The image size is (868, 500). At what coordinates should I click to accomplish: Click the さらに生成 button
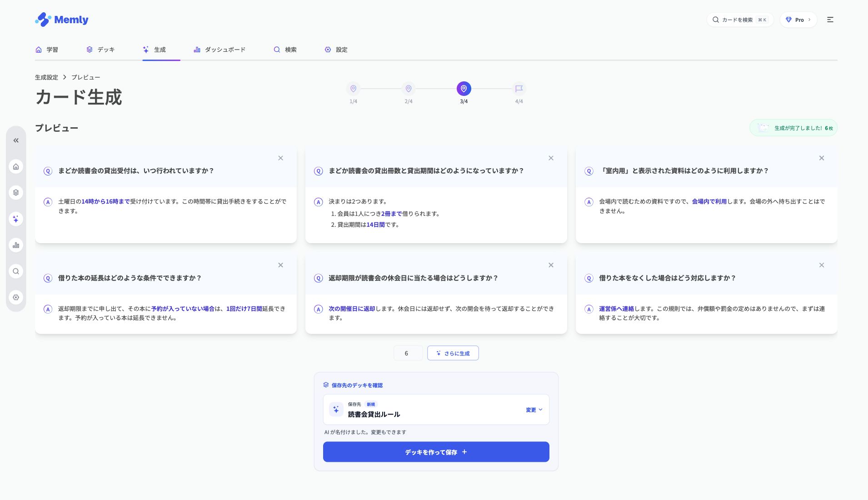point(453,353)
